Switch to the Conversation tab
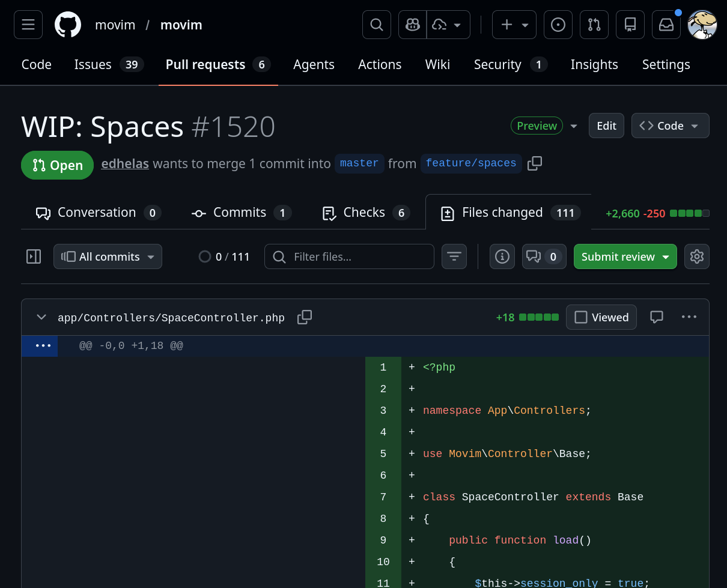Image resolution: width=727 pixels, height=588 pixels. [x=97, y=213]
